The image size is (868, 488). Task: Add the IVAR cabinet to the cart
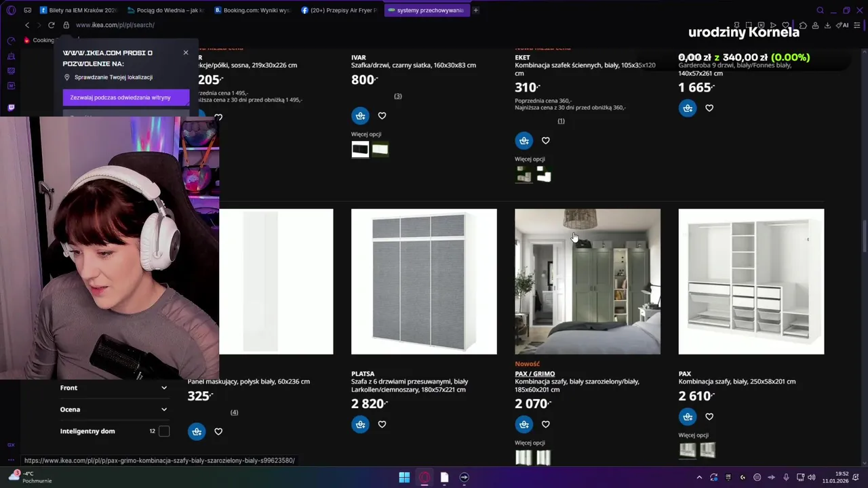point(360,115)
